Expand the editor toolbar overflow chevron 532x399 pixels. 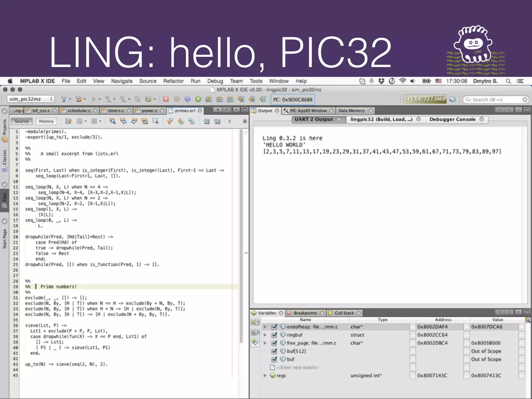pyautogui.click(x=229, y=121)
